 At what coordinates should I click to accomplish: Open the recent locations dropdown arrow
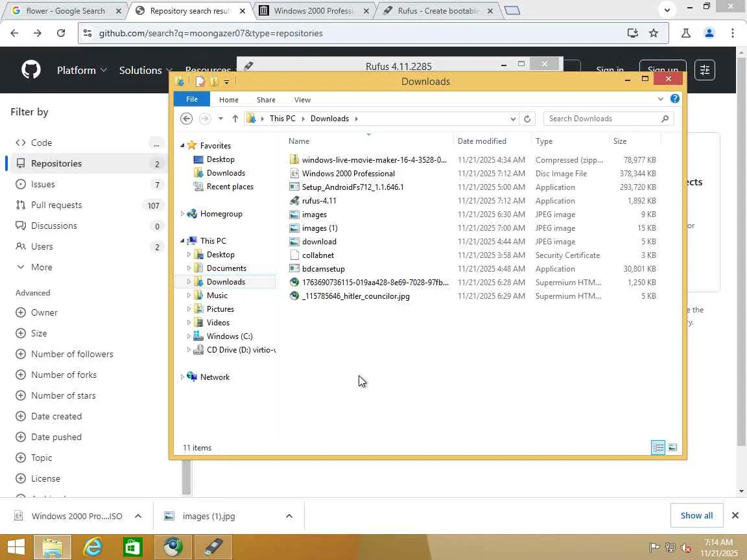pyautogui.click(x=220, y=119)
